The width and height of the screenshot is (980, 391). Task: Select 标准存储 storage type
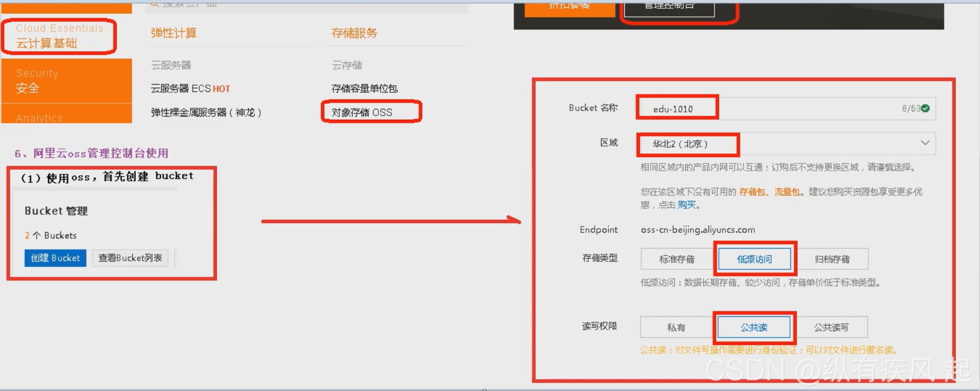point(677,259)
